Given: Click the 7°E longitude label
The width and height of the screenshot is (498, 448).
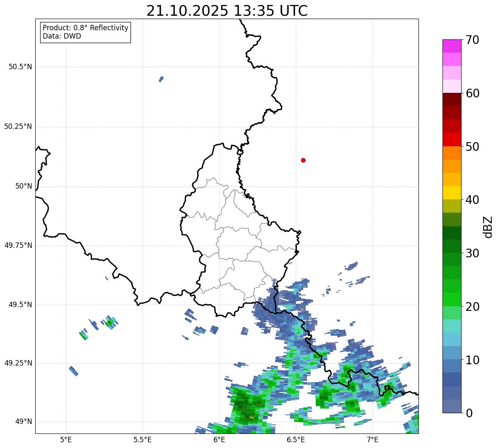Looking at the screenshot, I should point(372,439).
